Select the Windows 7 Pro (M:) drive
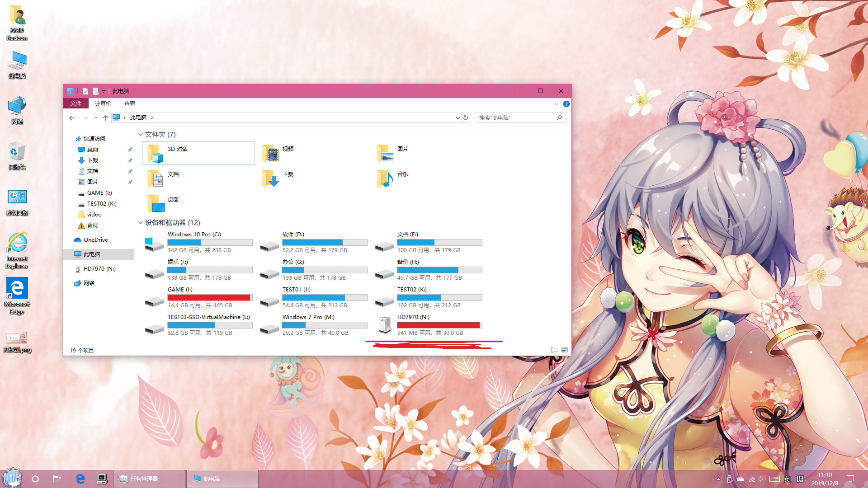Screen dimensions: 868x488 (x=313, y=325)
